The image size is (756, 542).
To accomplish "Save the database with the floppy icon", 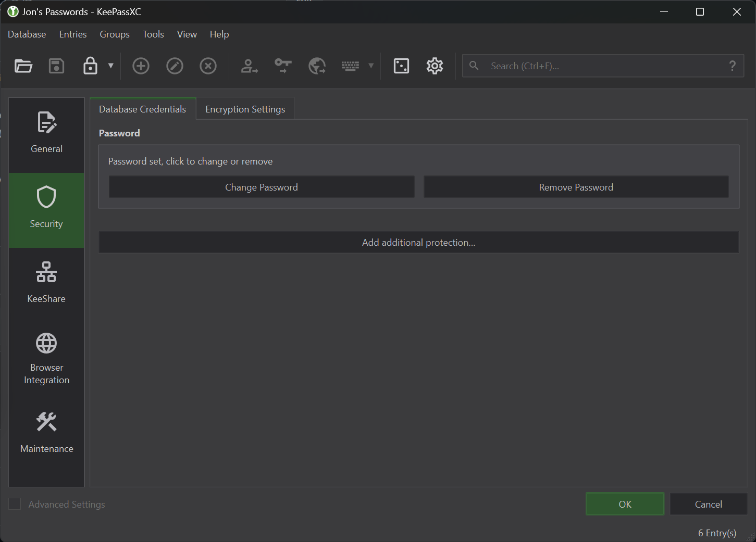I will coord(56,66).
